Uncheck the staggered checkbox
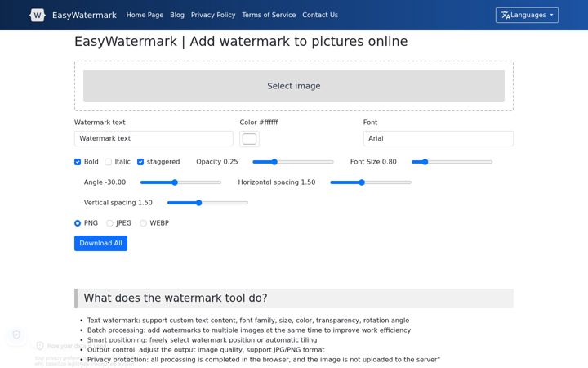588x368 pixels. 140,162
